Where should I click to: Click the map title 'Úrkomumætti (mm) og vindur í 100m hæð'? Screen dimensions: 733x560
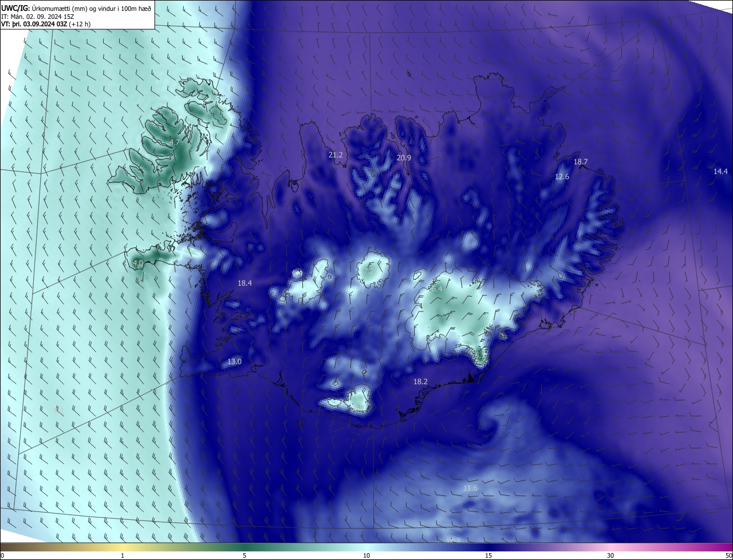coord(92,8)
